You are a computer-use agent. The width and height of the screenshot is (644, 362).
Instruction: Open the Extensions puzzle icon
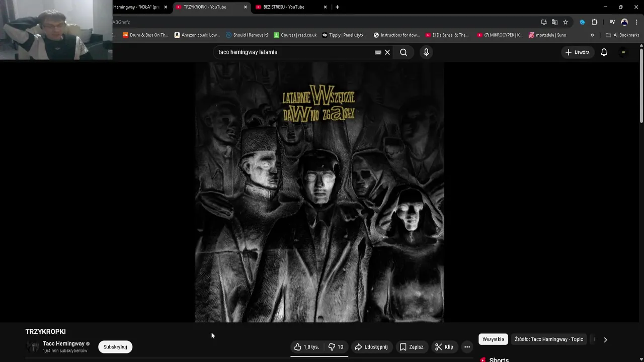click(x=594, y=22)
